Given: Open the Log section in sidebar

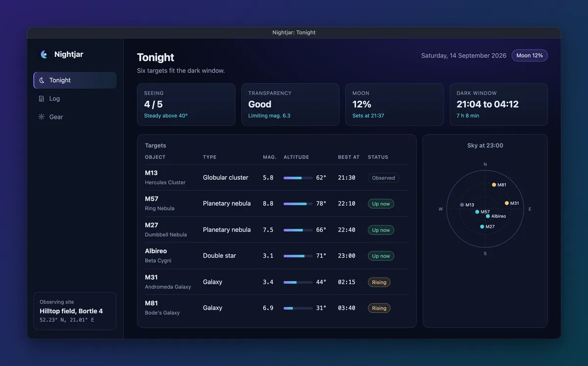Looking at the screenshot, I should pos(75,98).
